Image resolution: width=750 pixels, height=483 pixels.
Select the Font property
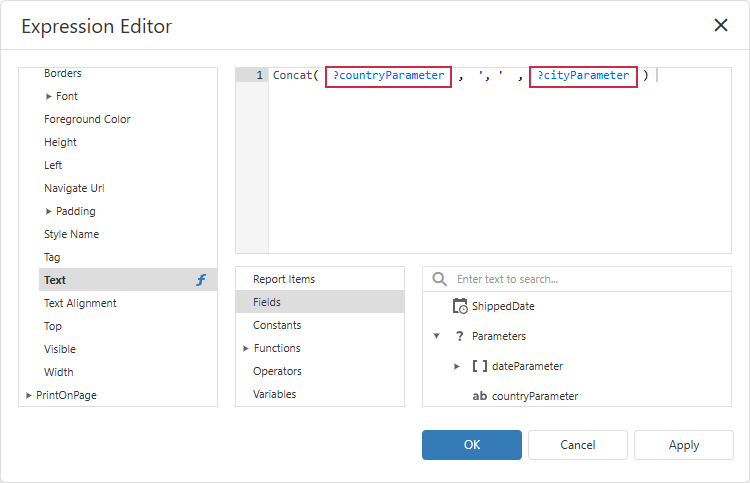(x=66, y=96)
